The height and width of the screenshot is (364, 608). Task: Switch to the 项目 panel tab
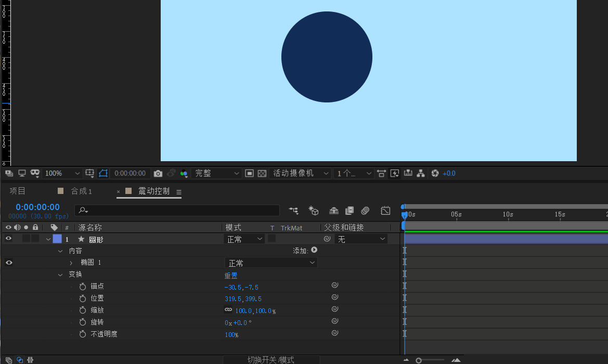point(18,191)
